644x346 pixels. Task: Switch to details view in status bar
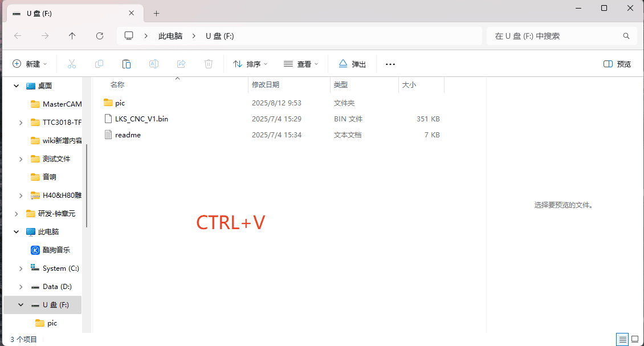click(x=623, y=339)
